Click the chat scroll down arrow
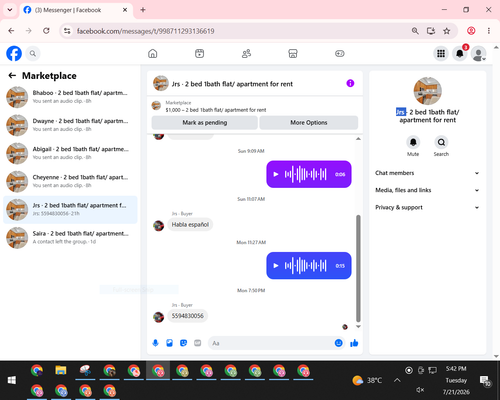 (x=358, y=327)
